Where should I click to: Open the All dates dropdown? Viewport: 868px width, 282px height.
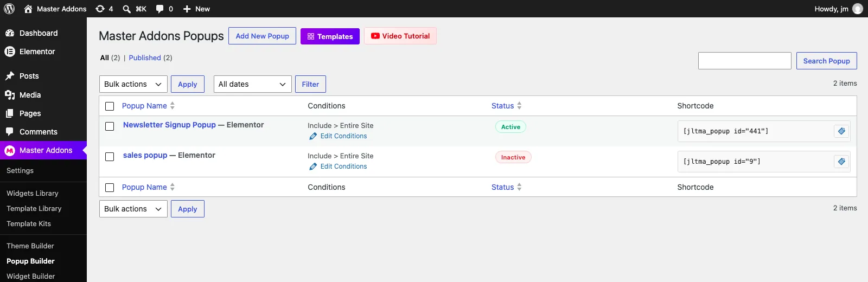(253, 84)
